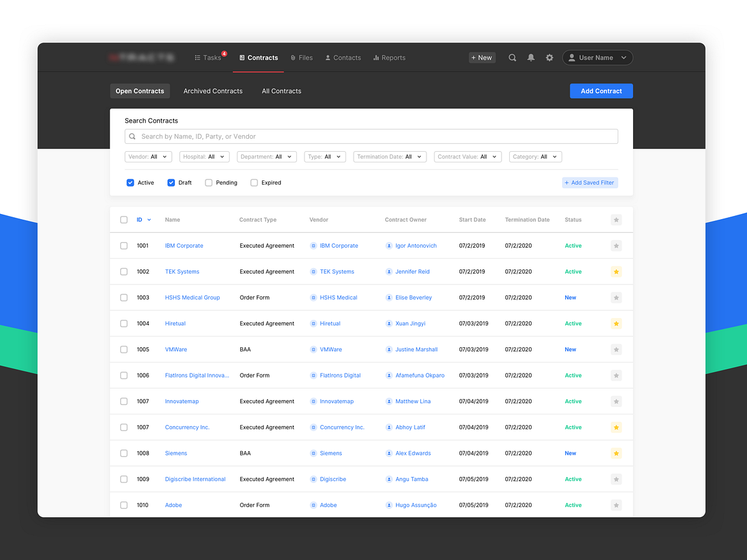Image resolution: width=747 pixels, height=560 pixels.
Task: Unfavorite TEK Systems using its yellow star
Action: point(616,271)
